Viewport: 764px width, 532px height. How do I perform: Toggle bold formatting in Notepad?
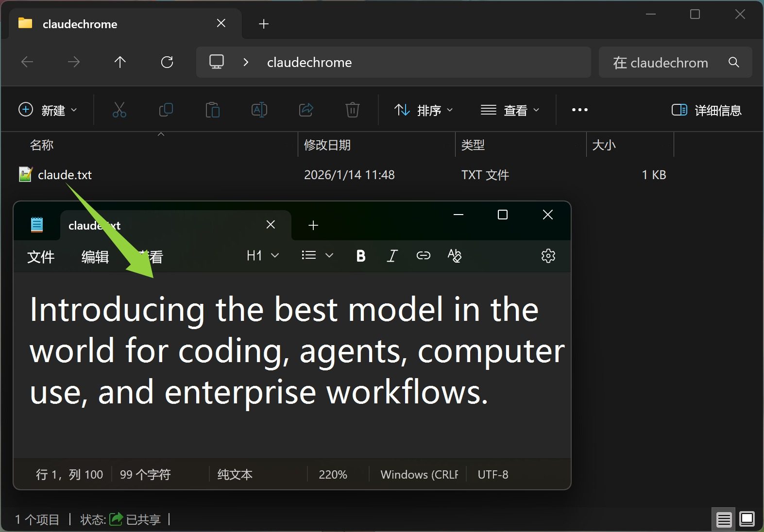(x=360, y=256)
